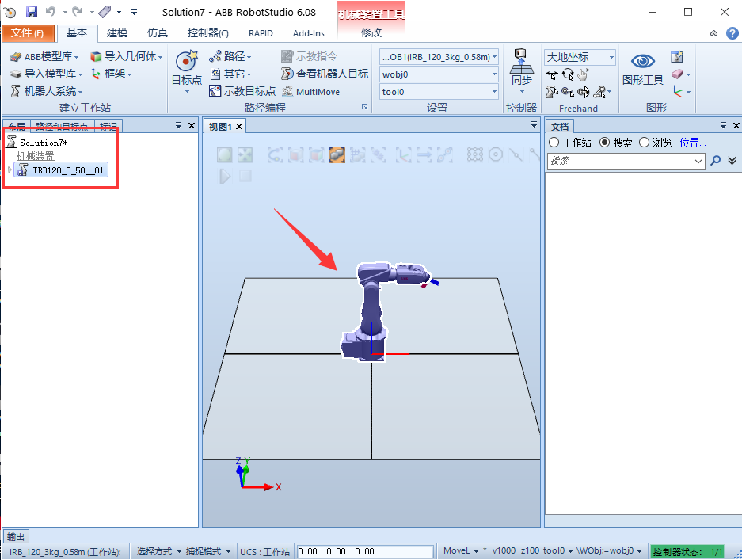Click 查看机器人目标 button
Image resolution: width=742 pixels, height=560 pixels.
click(x=325, y=74)
